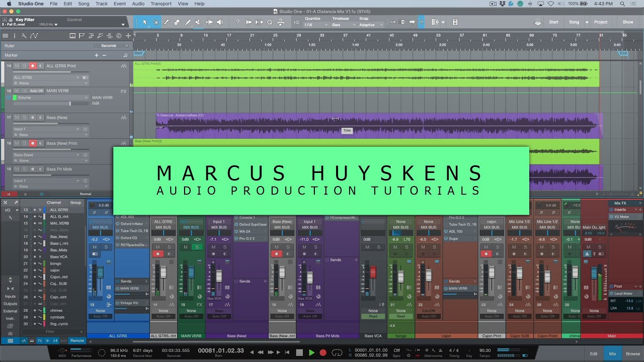Select the Listen (speaker) tool
Image resolution: width=644 pixels, height=362 pixels.
point(220,22)
